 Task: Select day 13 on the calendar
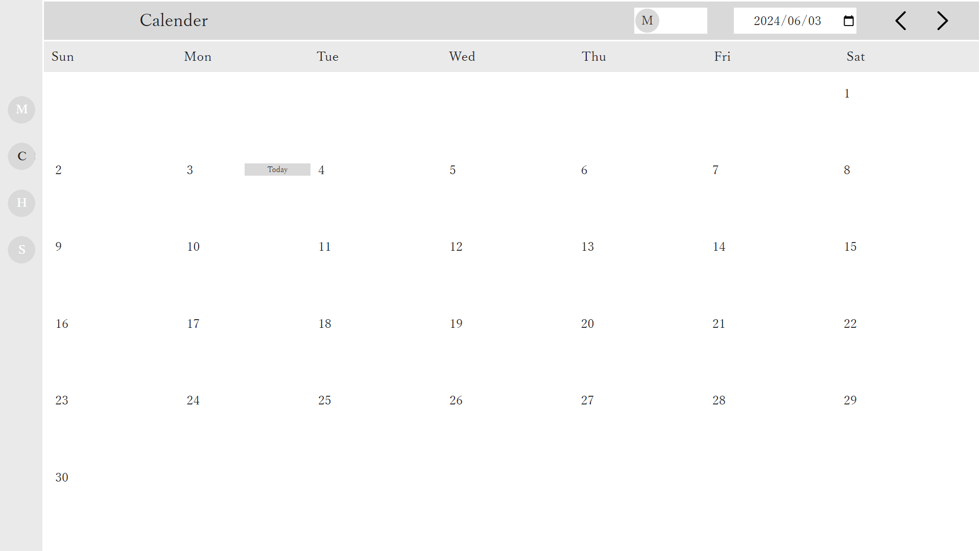(587, 247)
